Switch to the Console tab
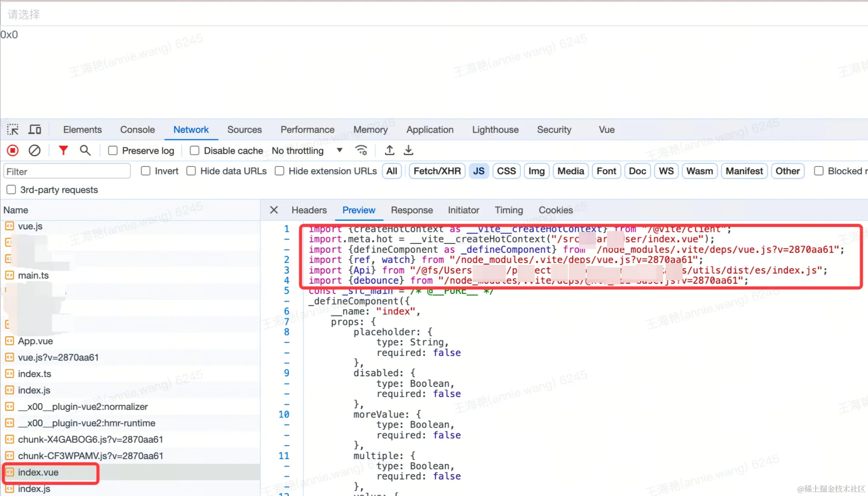868x496 pixels. click(137, 130)
